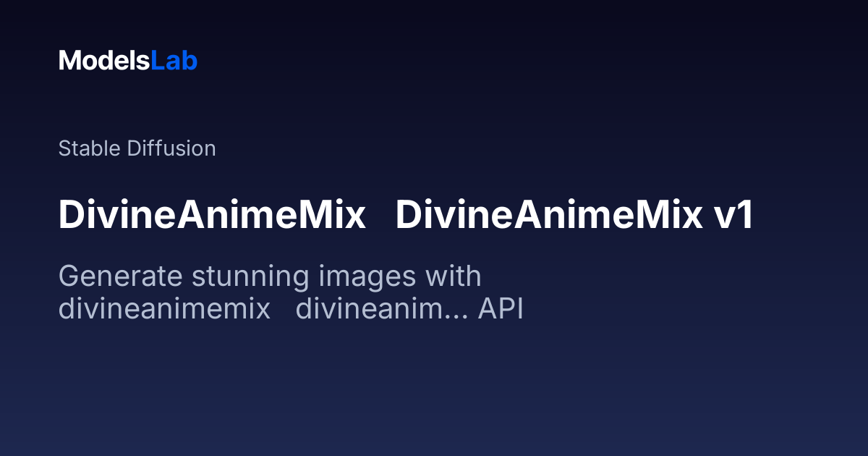Click the white "Models" part of the logo
Viewport: 868px width, 456px height.
(x=104, y=61)
